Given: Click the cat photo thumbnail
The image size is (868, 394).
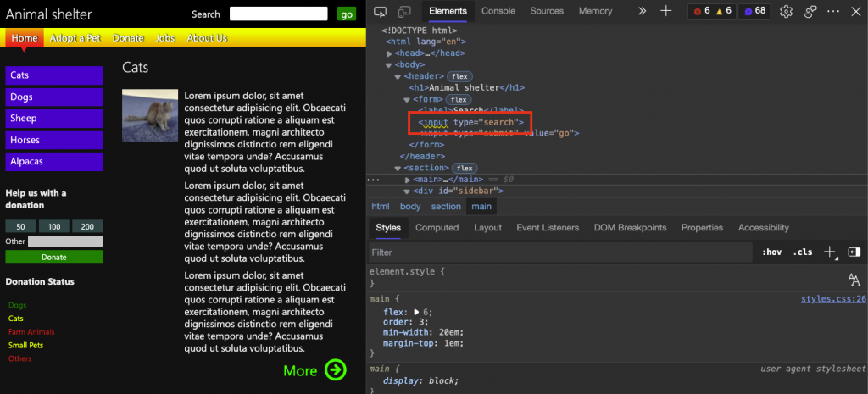Looking at the screenshot, I should point(150,115).
